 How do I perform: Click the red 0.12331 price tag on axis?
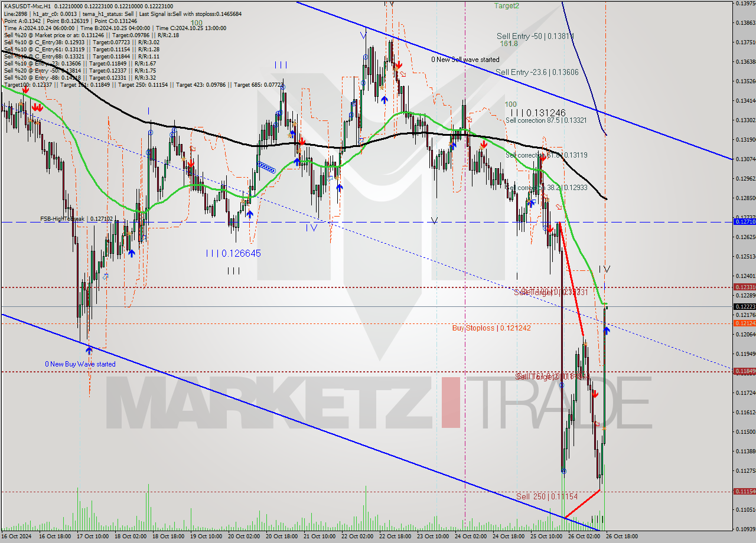(x=744, y=287)
